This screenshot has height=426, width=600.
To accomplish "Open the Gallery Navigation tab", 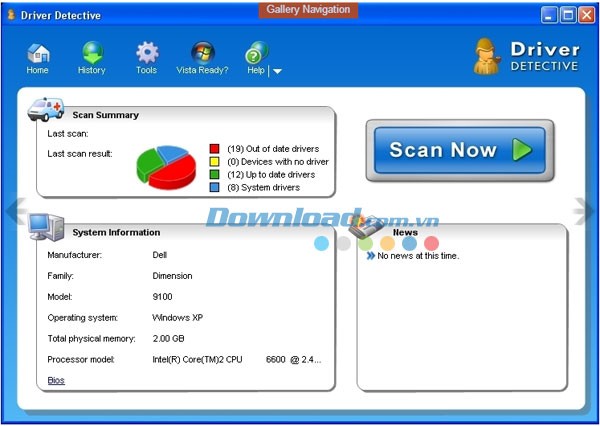I will click(308, 10).
